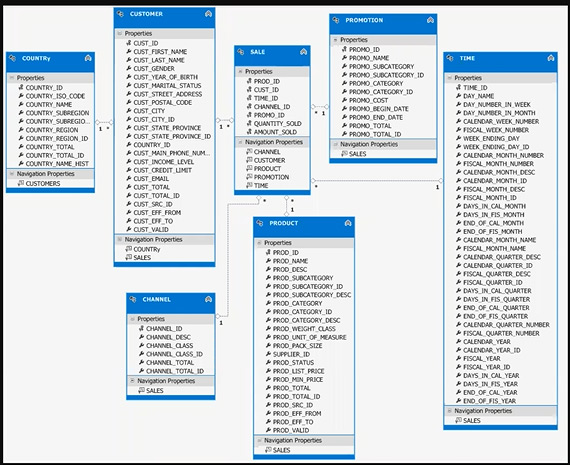This screenshot has width=570, height=465.
Task: Select the CUST_FIRST_NAME property
Action: click(160, 52)
